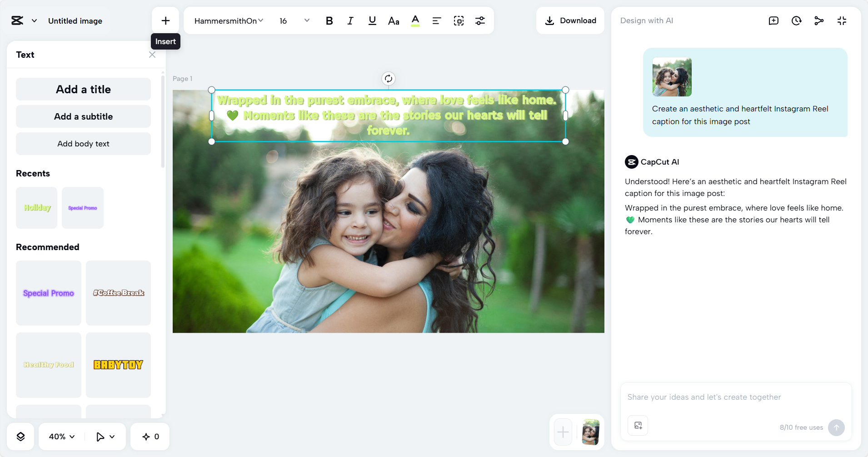Attach an image to the AI prompt
Screen dimensions: 868x457
tap(638, 426)
